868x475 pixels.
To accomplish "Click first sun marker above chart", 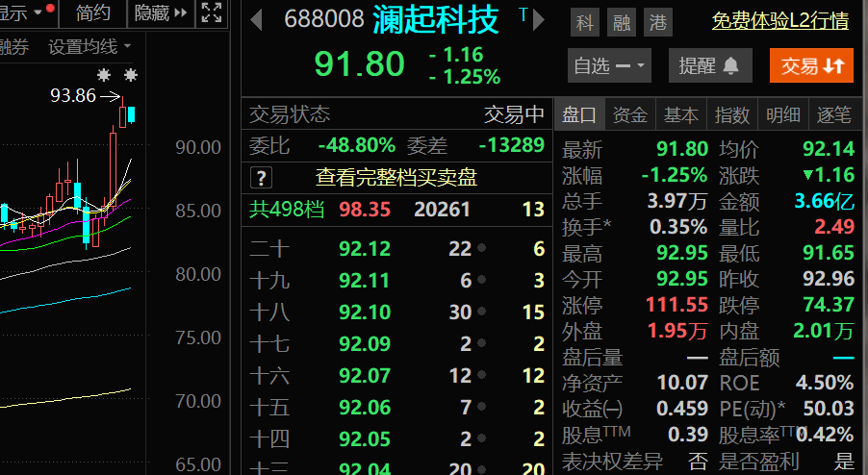I will pyautogui.click(x=104, y=75).
